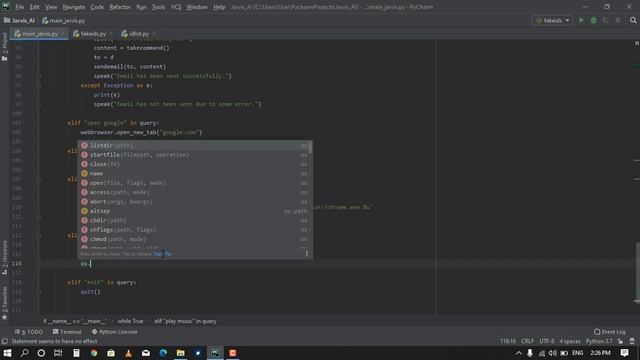Viewport: 640px width, 360px height.
Task: Change 4 spaces indentation setting
Action: [x=570, y=341]
